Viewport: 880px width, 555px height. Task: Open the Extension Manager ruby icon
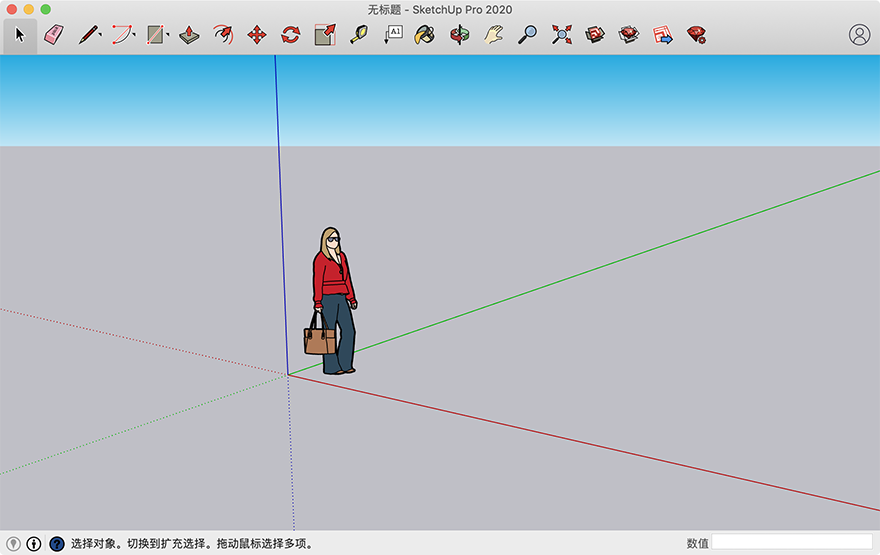click(696, 35)
